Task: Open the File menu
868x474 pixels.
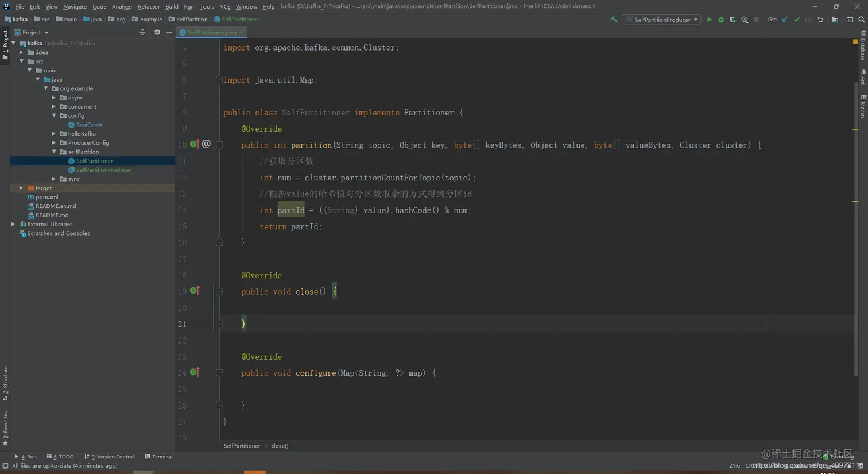Action: click(x=20, y=6)
